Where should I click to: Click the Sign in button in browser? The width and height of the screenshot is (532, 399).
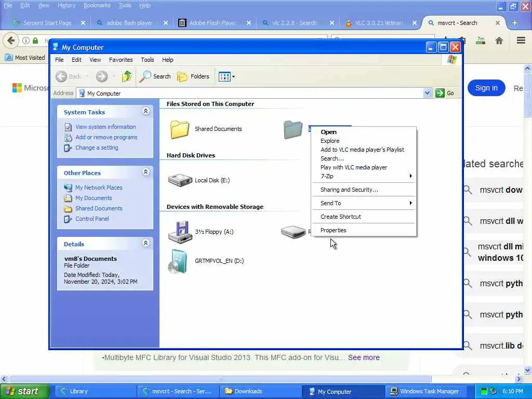pyautogui.click(x=486, y=88)
